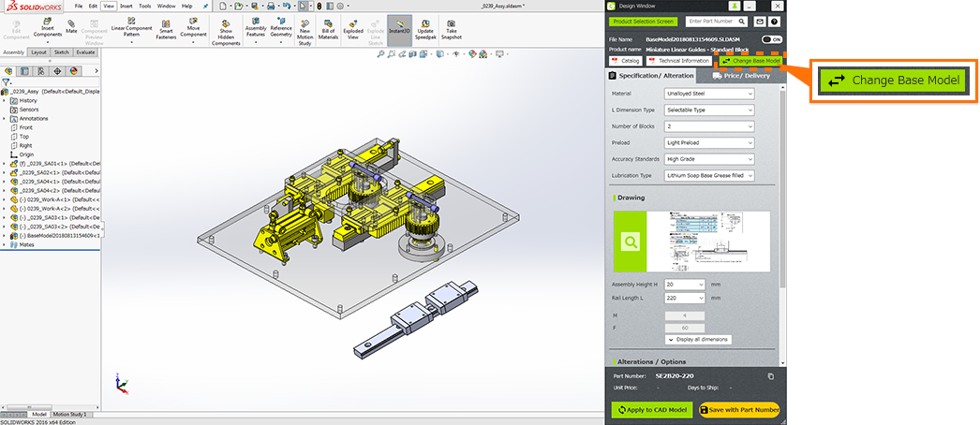Click the Save icon in top toolbar
This screenshot has width=980, height=425.
point(255,6)
